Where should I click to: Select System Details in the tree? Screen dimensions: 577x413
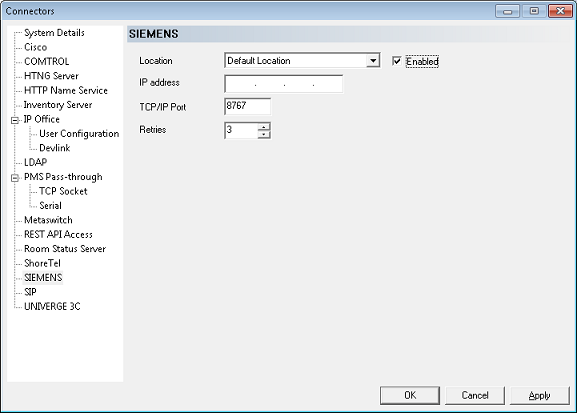point(54,33)
